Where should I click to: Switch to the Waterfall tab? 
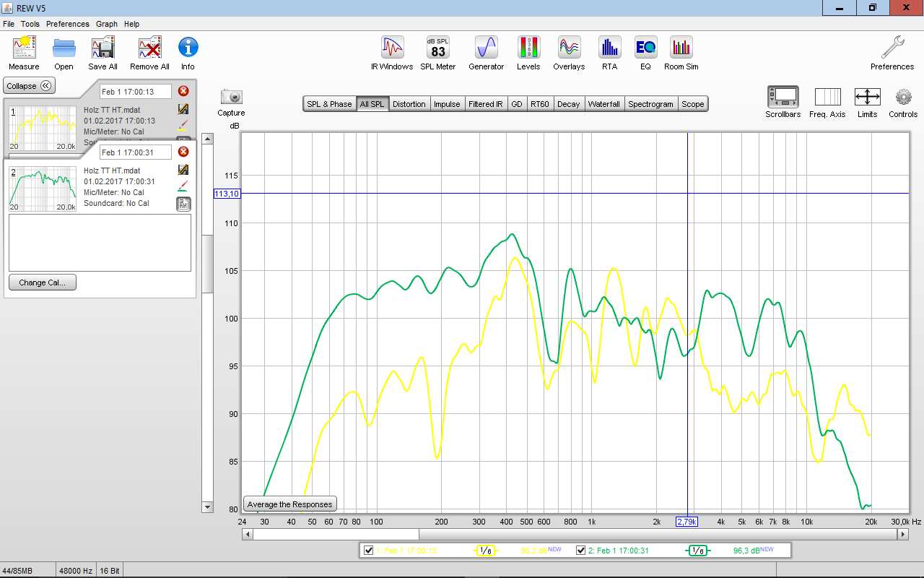point(603,104)
